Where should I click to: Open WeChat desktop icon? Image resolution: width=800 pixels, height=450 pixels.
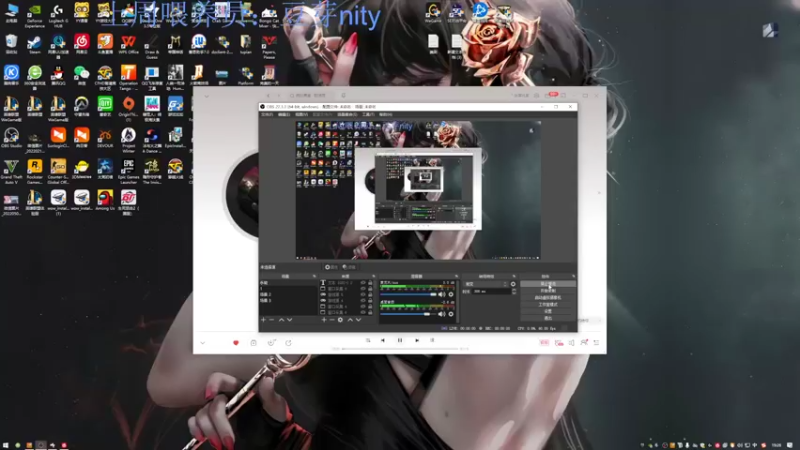82,76
